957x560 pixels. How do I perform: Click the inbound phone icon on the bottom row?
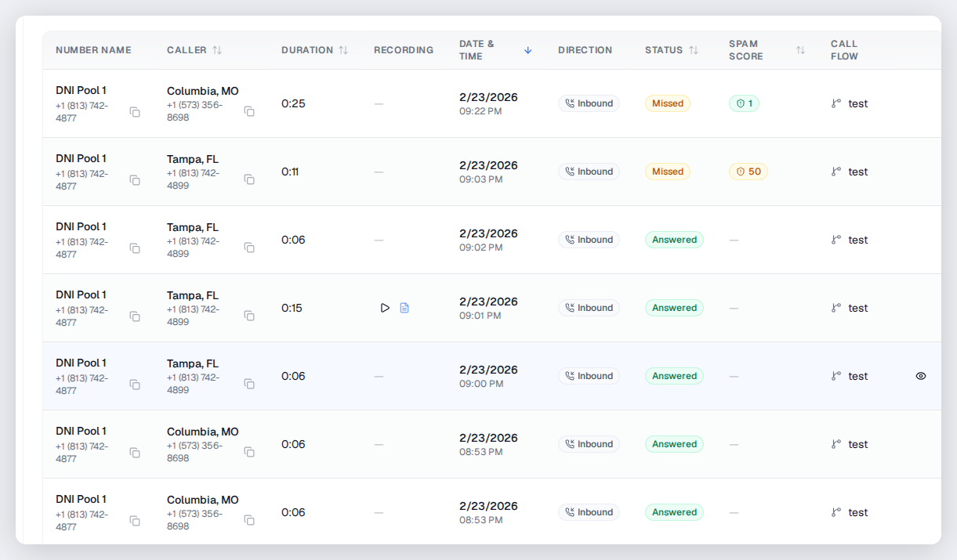point(571,511)
